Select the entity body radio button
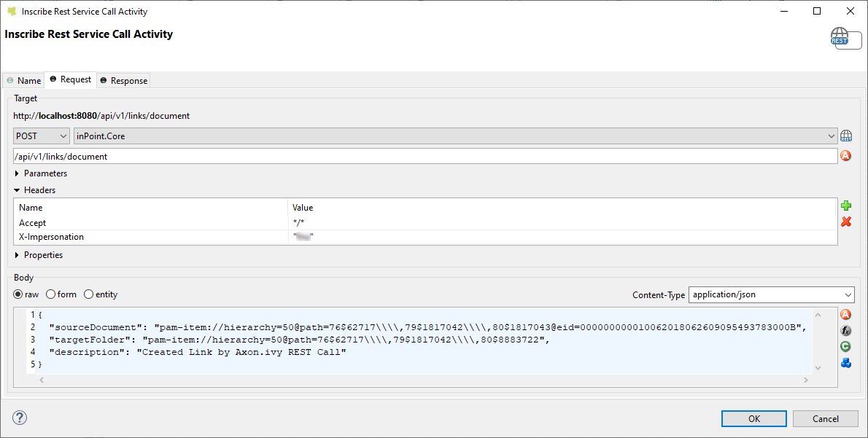This screenshot has width=868, height=438. (x=88, y=294)
